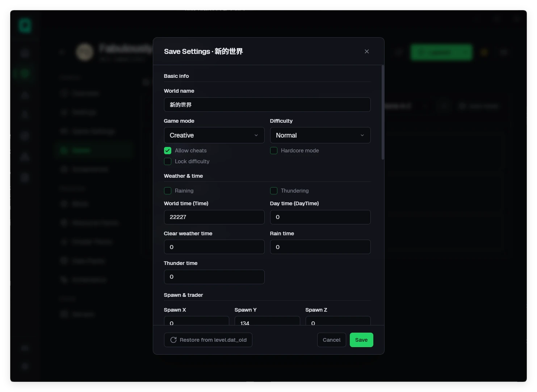Click the Spawn Z input field
This screenshot has width=537, height=392.
click(338, 321)
